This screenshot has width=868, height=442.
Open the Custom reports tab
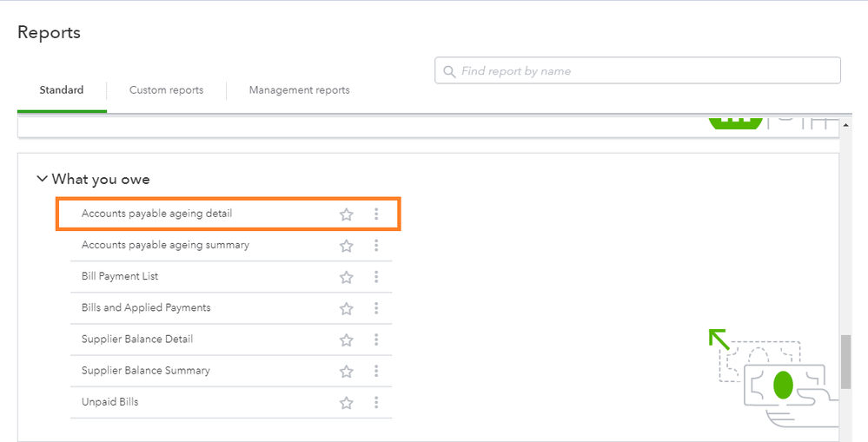tap(166, 89)
